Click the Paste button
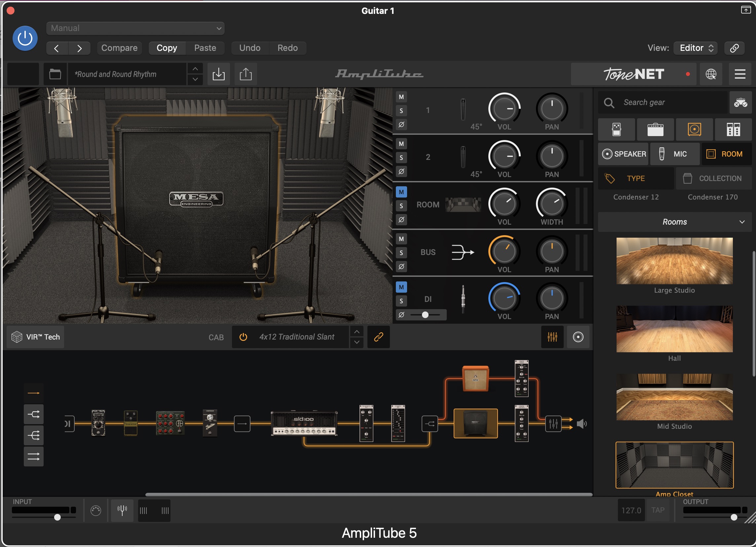This screenshot has height=547, width=756. point(205,48)
